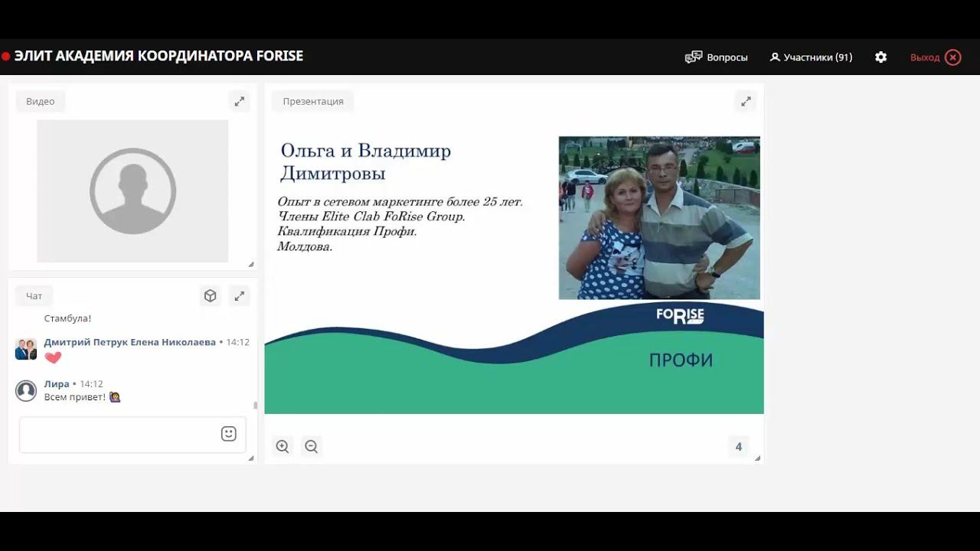Click the red circled X exit icon
This screenshot has height=551, width=980.
click(x=953, y=57)
